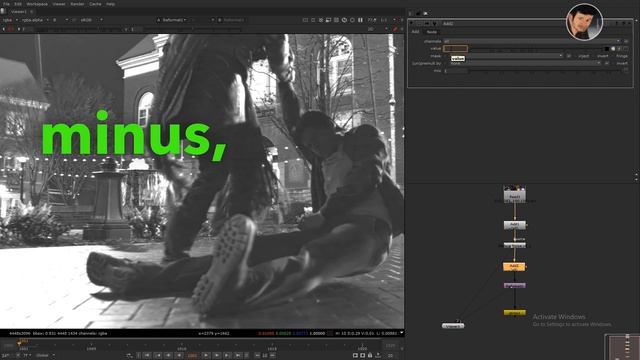640x360 pixels.
Task: Select the Read node in node graph
Action: click(514, 194)
